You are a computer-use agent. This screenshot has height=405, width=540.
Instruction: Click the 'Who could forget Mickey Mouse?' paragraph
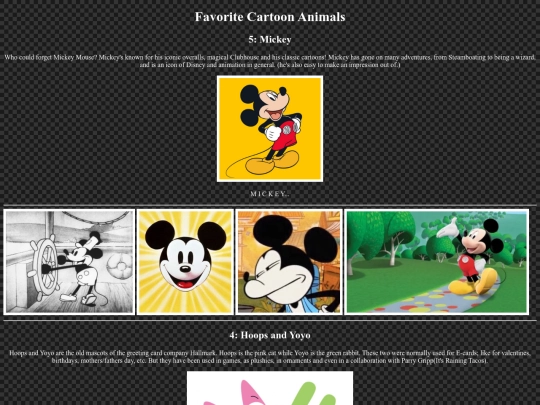point(270,61)
